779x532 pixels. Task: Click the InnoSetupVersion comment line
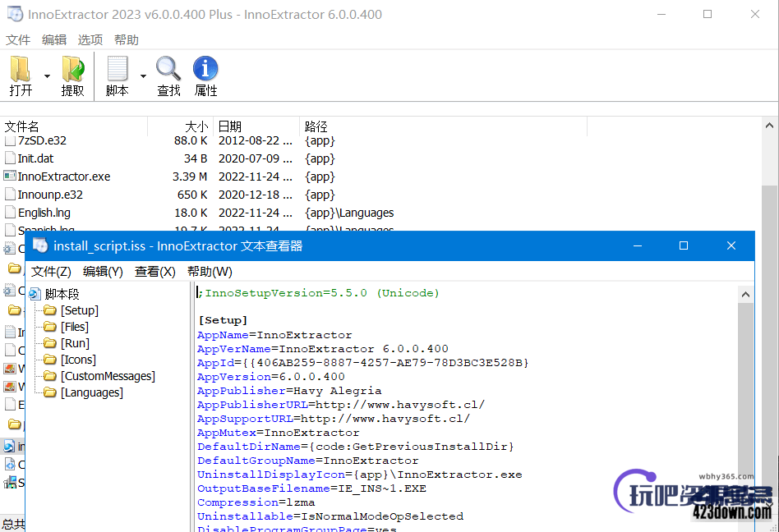(x=319, y=293)
